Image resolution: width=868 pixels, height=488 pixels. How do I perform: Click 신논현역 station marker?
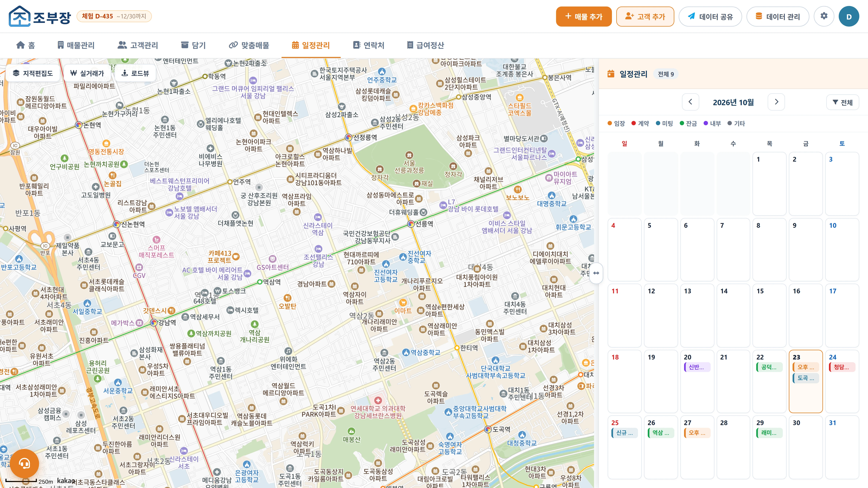[116, 224]
